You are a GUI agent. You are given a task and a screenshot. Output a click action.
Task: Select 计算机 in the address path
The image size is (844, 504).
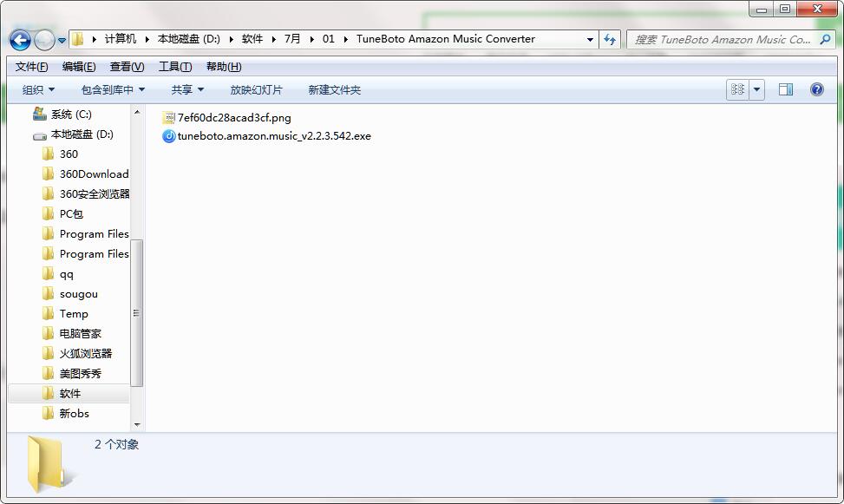(120, 39)
